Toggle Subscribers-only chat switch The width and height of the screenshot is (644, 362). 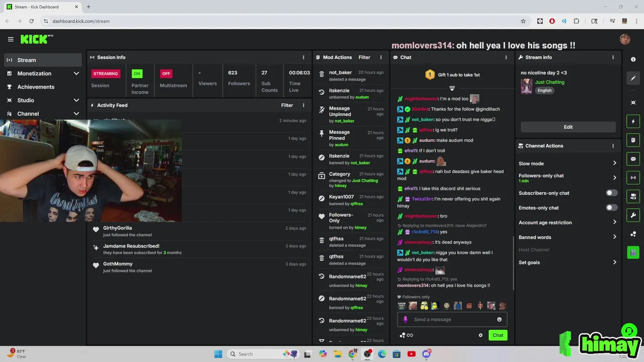click(611, 193)
